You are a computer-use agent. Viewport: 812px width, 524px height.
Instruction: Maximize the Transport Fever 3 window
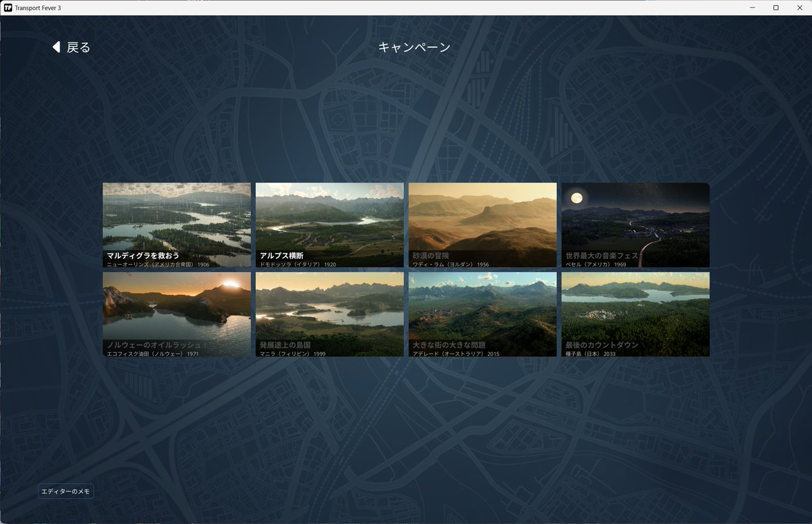(x=775, y=7)
